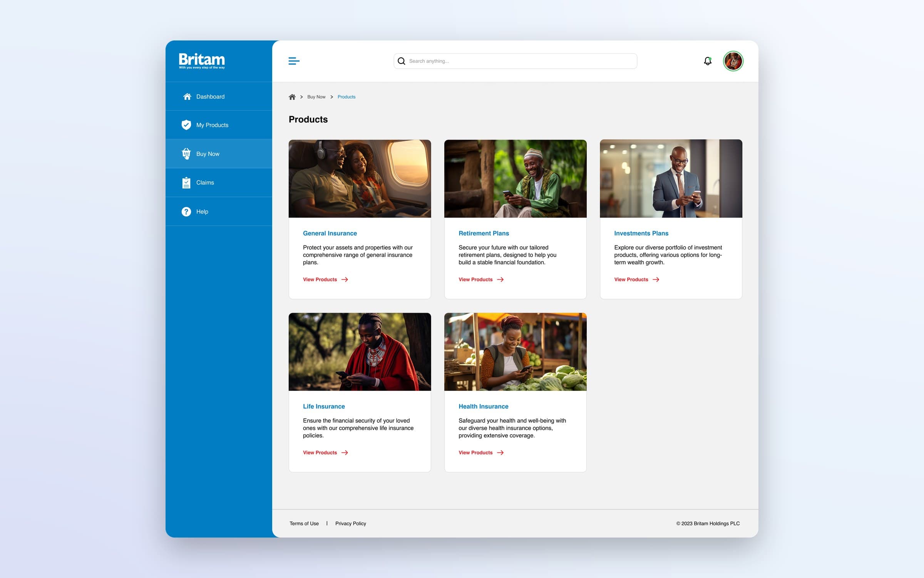The height and width of the screenshot is (578, 924).
Task: Click the Help question mark icon
Action: (x=186, y=212)
